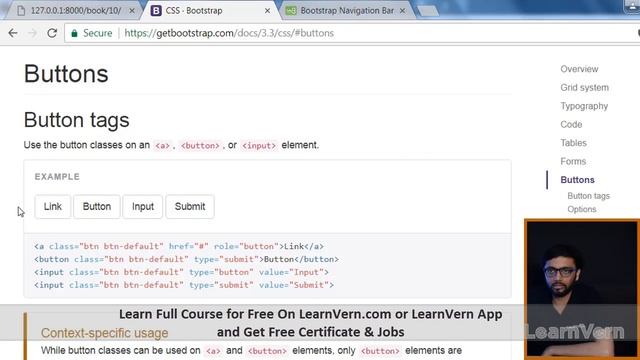This screenshot has width=640, height=360.
Task: Click code line with value="Input"
Action: [181, 272]
